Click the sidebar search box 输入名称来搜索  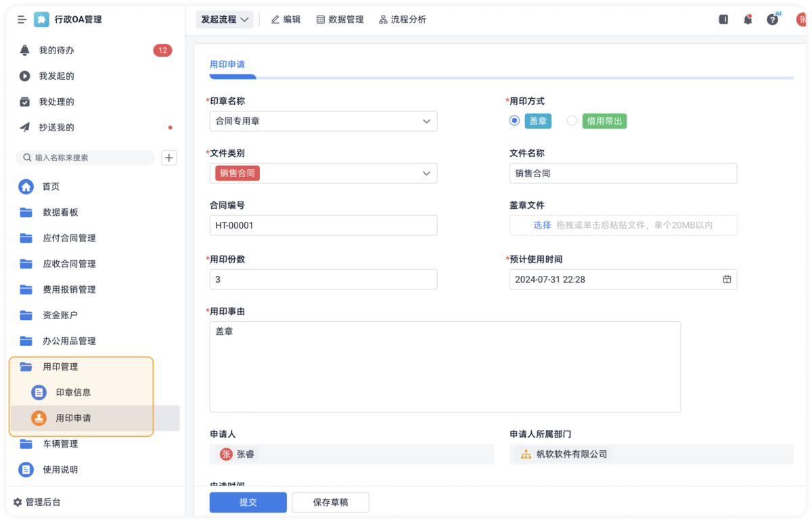pos(85,158)
